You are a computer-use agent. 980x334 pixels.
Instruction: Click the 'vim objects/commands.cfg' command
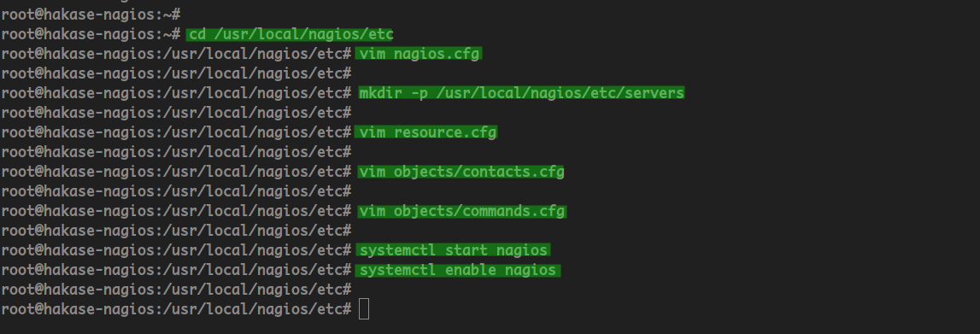tap(462, 211)
